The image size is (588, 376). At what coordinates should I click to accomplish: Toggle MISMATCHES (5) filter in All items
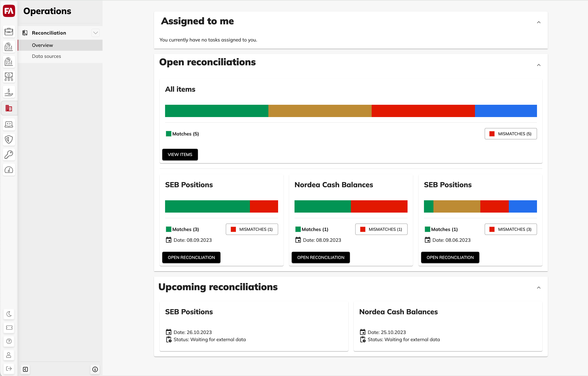coord(511,134)
